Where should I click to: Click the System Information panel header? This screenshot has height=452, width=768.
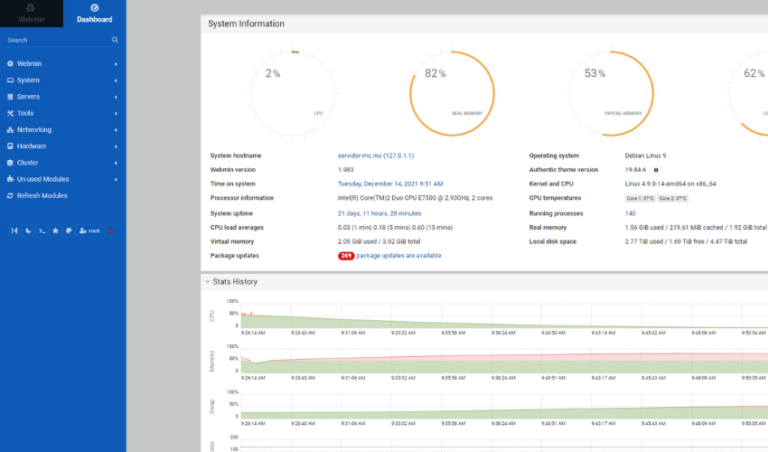[484, 24]
